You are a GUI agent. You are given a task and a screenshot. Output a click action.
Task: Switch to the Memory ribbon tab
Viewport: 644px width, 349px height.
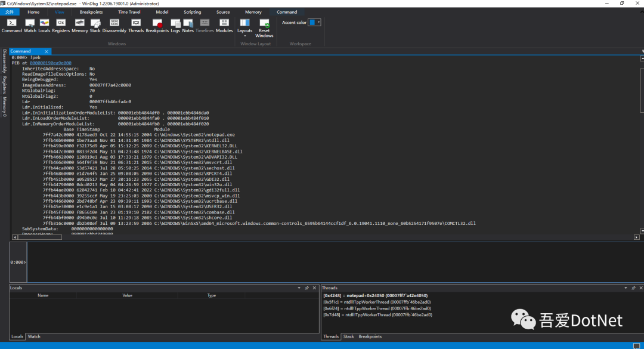pyautogui.click(x=253, y=12)
